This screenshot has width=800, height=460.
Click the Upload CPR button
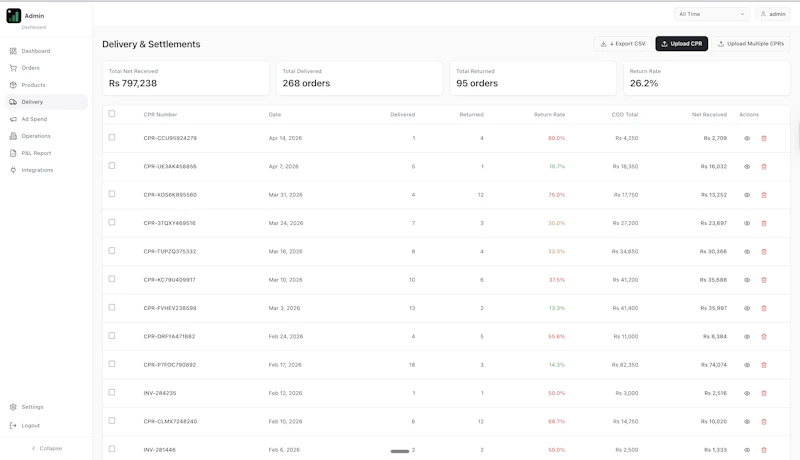(x=682, y=44)
